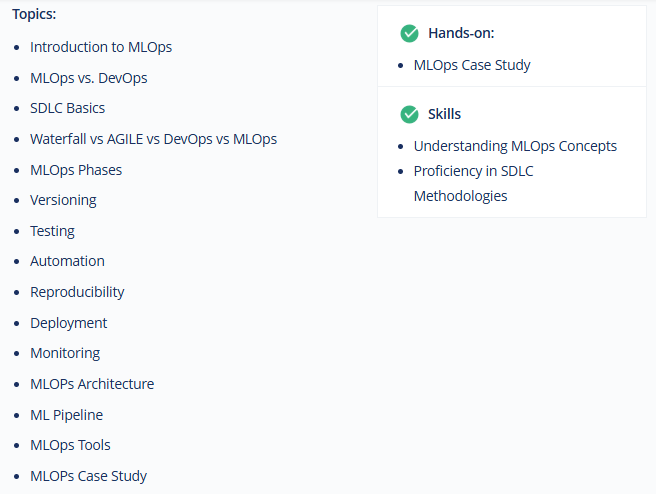Image resolution: width=656 pixels, height=494 pixels.
Task: Click the ML Pipeline topic
Action: pos(67,415)
